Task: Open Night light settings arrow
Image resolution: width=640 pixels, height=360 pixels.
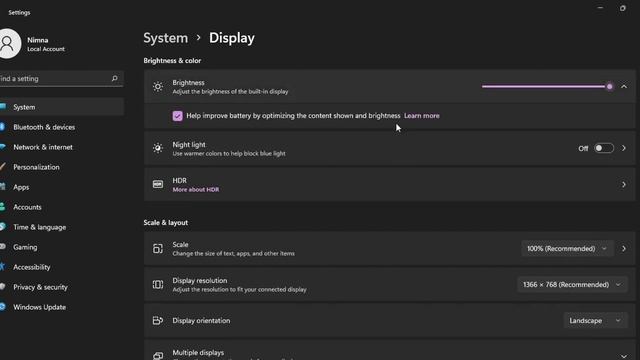Action: click(x=624, y=148)
